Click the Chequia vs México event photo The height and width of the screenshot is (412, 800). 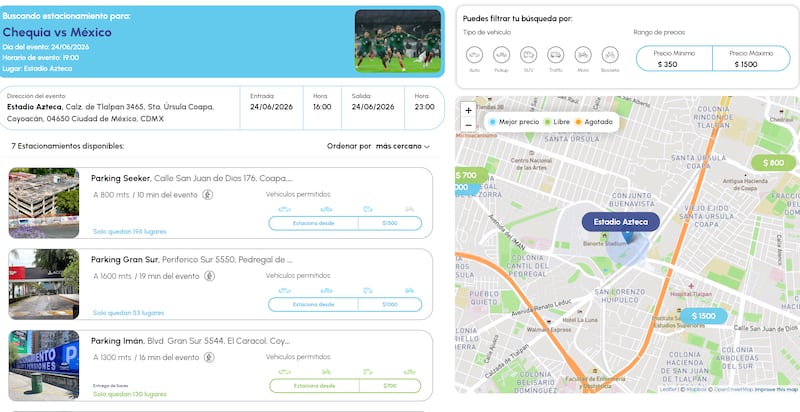click(x=398, y=41)
